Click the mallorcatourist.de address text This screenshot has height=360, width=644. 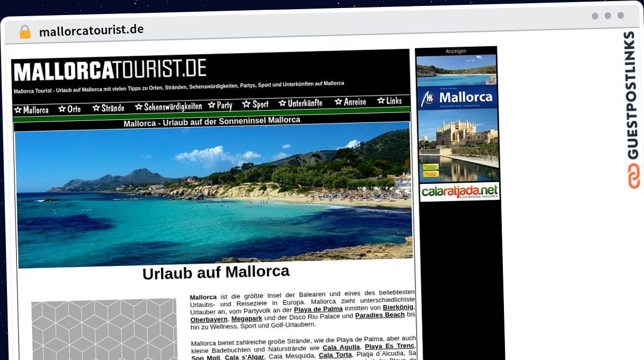(x=91, y=30)
